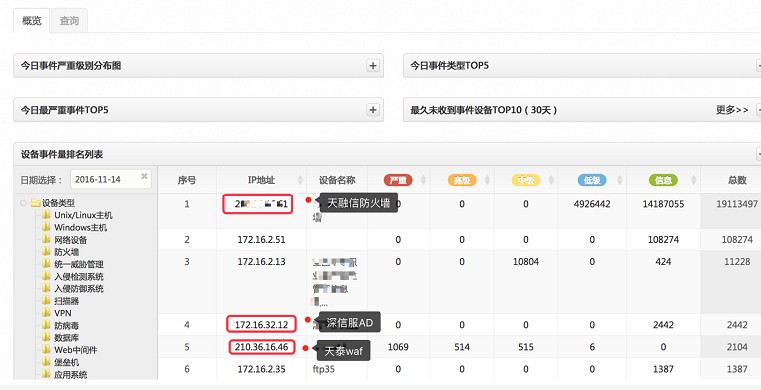Click the blue 低级 severity badge
The width and height of the screenshot is (761, 390).
click(592, 180)
